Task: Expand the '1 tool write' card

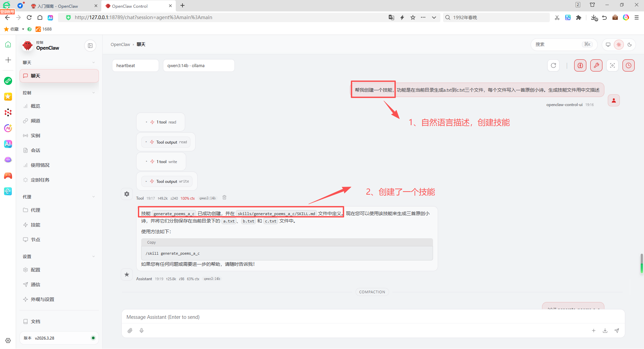Action: (161, 161)
